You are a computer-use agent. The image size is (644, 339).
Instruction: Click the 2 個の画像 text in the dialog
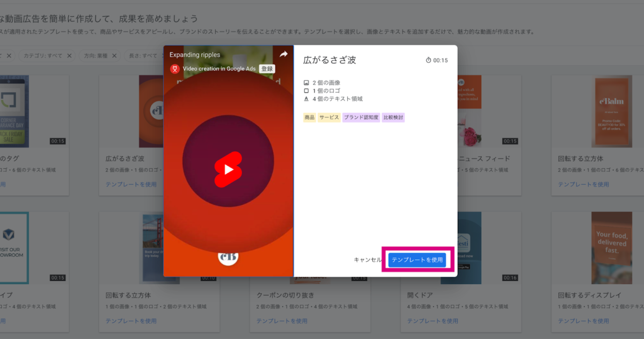[326, 83]
